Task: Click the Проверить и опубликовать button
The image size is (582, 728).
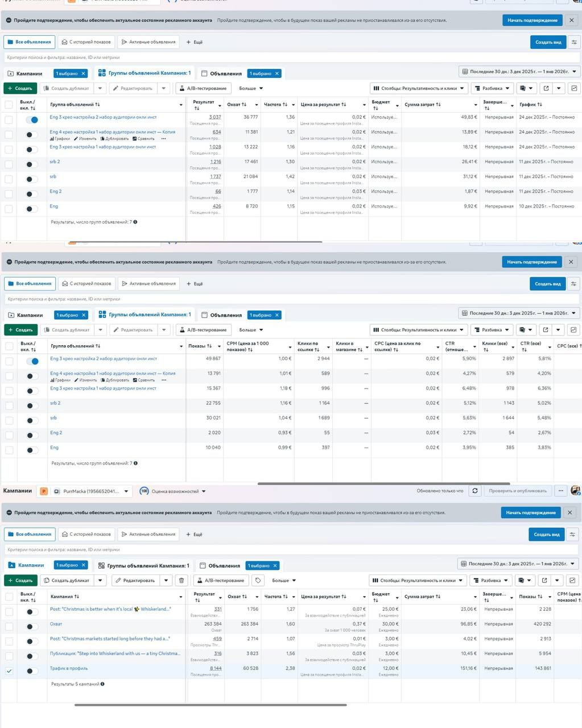Action: [518, 491]
